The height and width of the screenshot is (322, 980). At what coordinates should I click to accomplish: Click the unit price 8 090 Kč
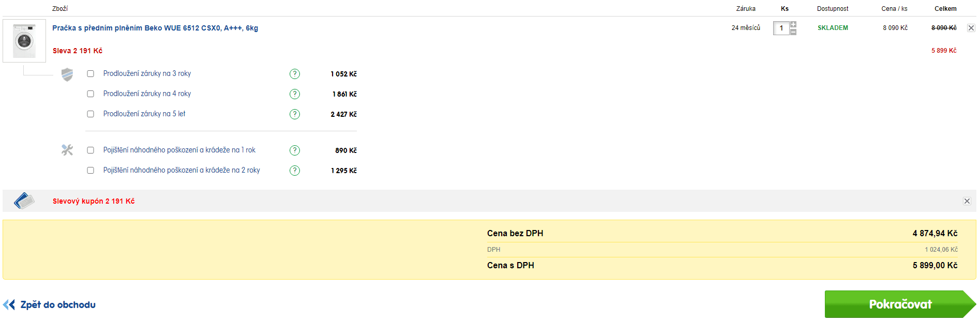[x=895, y=28]
